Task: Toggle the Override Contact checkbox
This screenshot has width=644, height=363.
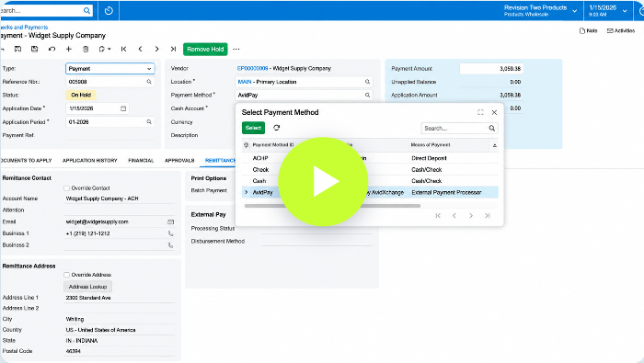Action: [x=66, y=188]
